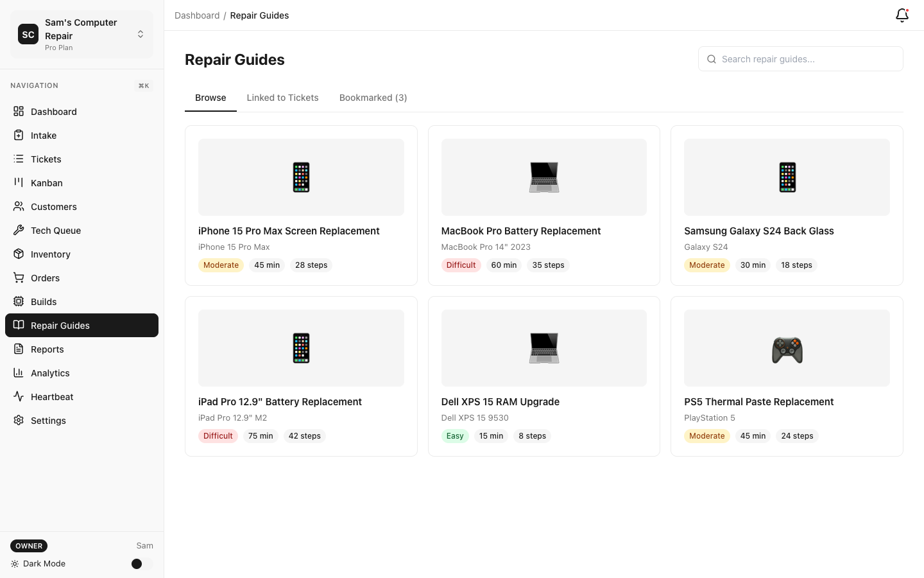The image size is (924, 578).
Task: Open the Tickets section
Action: 46,159
